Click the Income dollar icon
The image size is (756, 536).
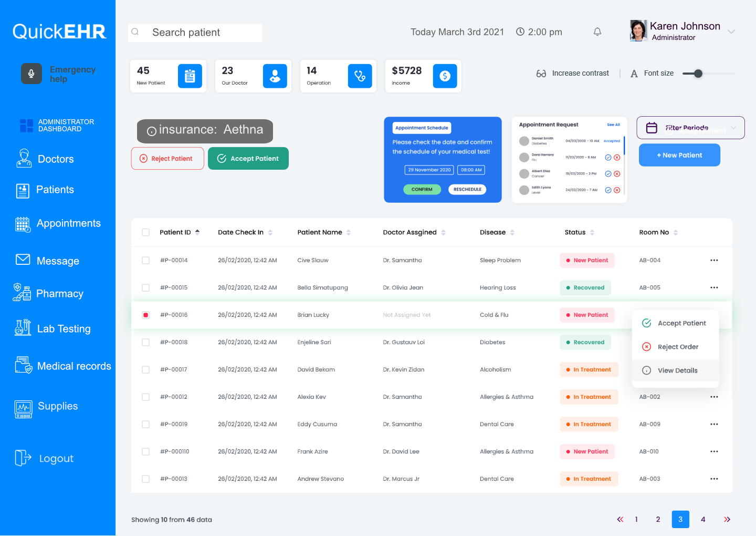[x=445, y=76]
